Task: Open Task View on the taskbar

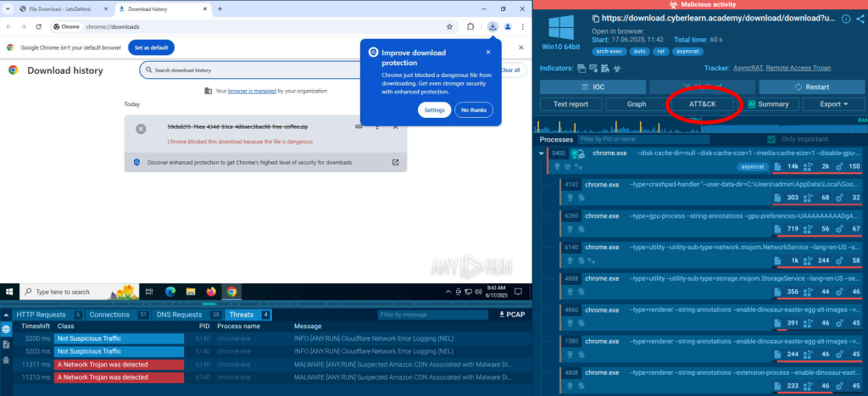Action: point(149,292)
